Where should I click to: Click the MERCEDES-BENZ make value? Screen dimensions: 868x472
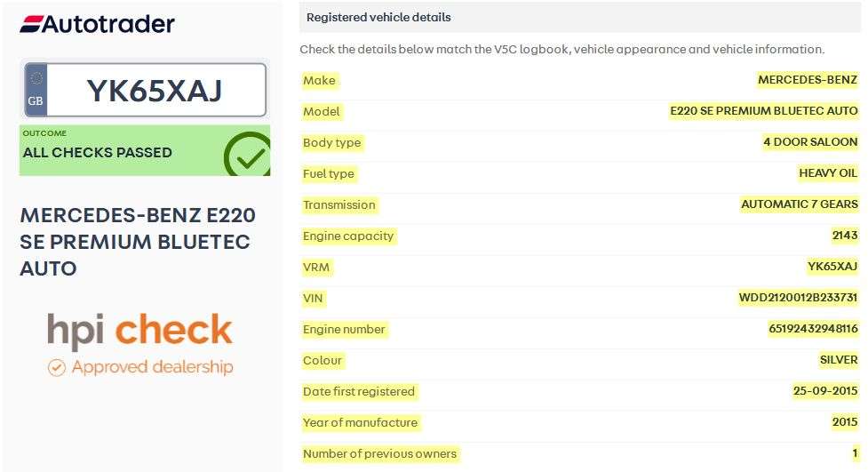807,80
